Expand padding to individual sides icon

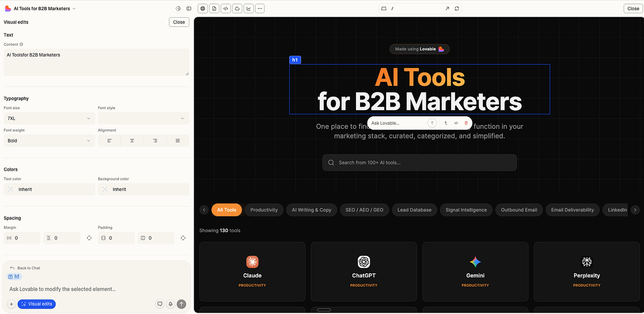pos(183,238)
